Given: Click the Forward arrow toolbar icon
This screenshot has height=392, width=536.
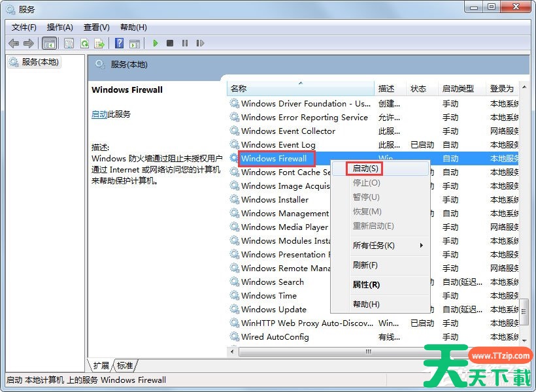Looking at the screenshot, I should click(29, 43).
